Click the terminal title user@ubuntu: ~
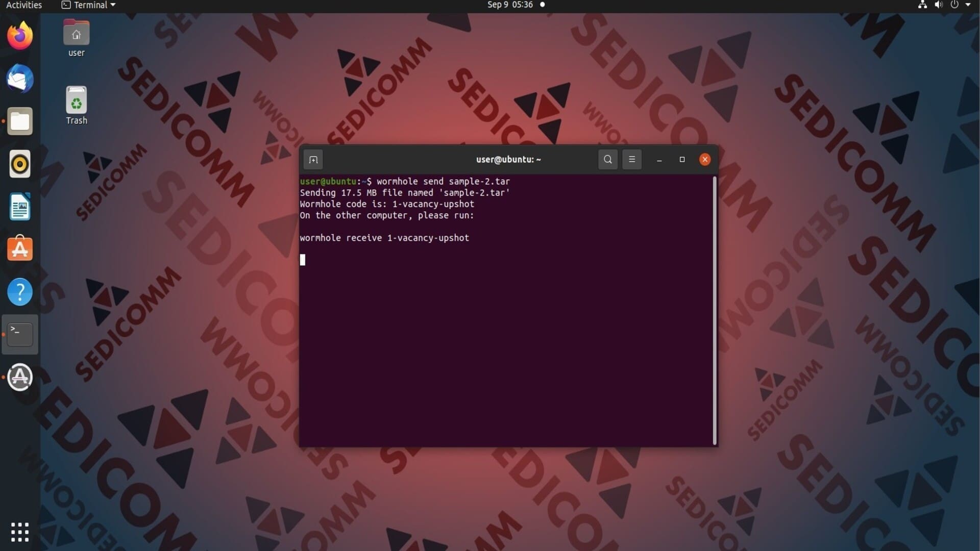The width and height of the screenshot is (980, 551). click(x=508, y=160)
